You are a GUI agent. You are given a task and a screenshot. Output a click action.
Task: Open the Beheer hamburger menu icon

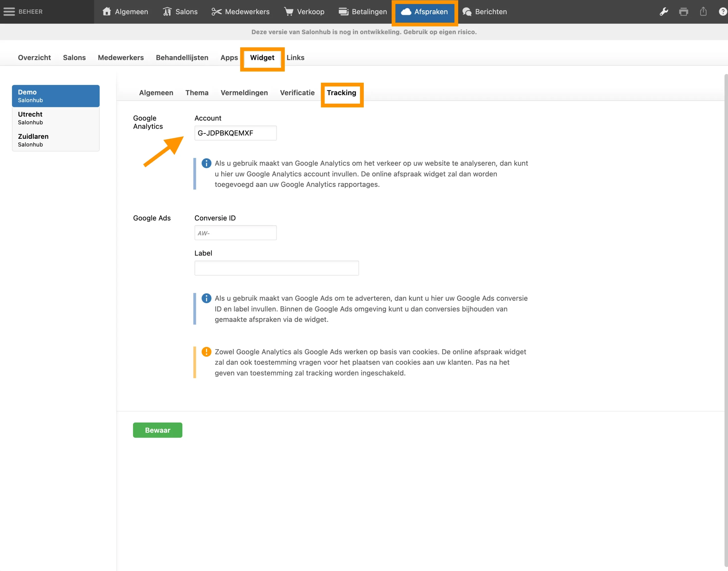tap(9, 12)
